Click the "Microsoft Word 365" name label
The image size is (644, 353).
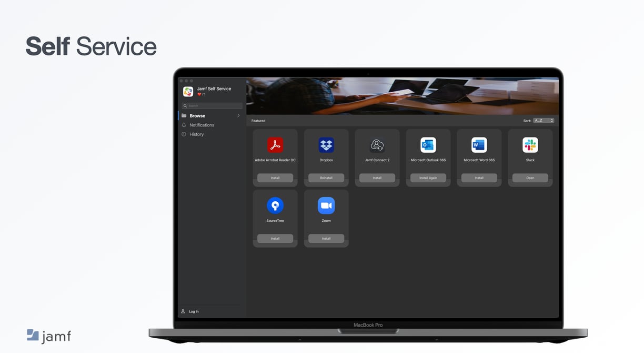(479, 160)
